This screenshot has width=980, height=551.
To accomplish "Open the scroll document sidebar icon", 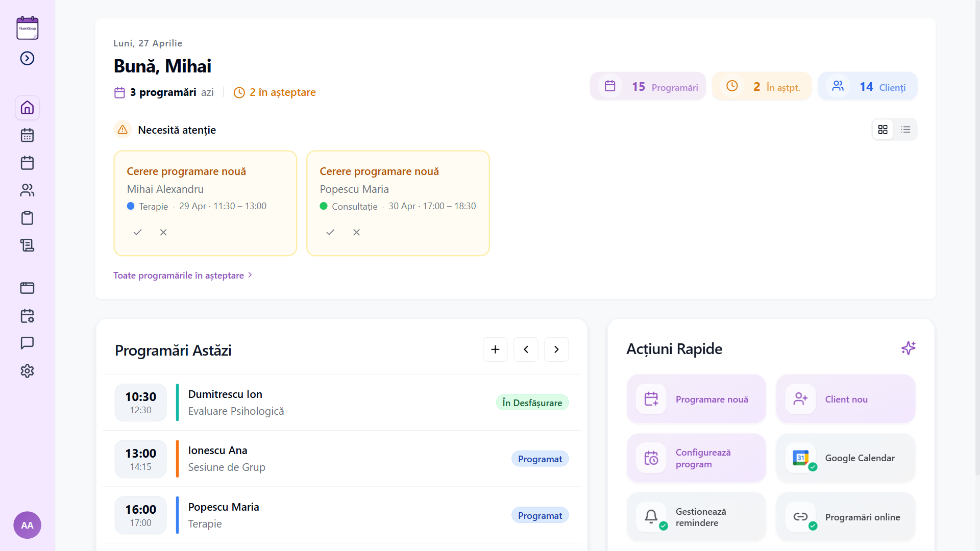I will pos(27,245).
